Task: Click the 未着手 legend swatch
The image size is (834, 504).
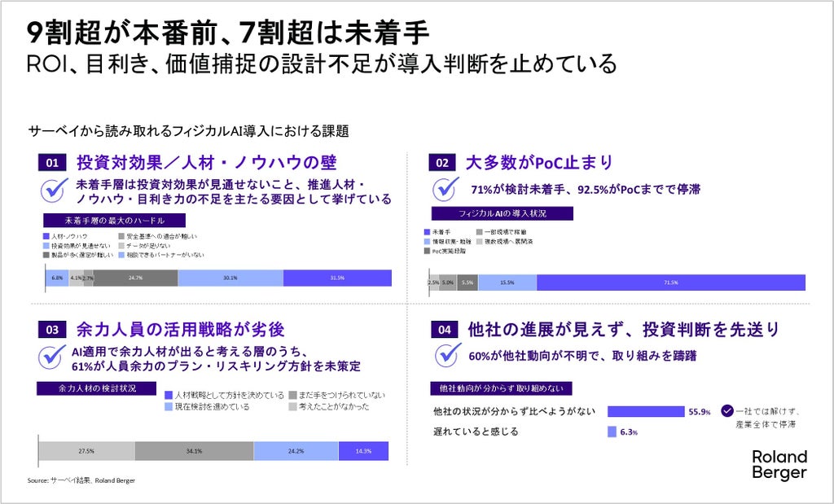Action: click(x=427, y=232)
